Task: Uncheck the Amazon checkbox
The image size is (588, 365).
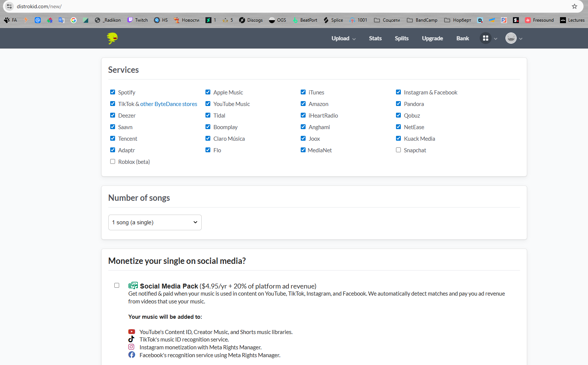Action: 303,104
